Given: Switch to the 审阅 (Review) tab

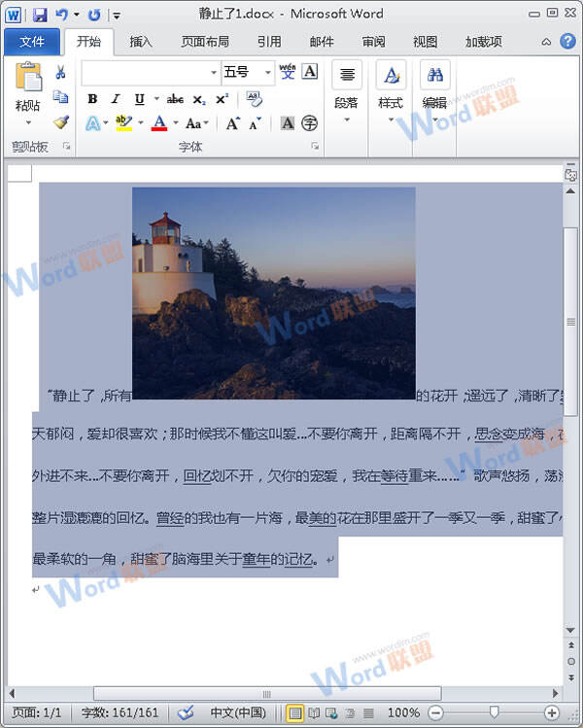Looking at the screenshot, I should [374, 42].
